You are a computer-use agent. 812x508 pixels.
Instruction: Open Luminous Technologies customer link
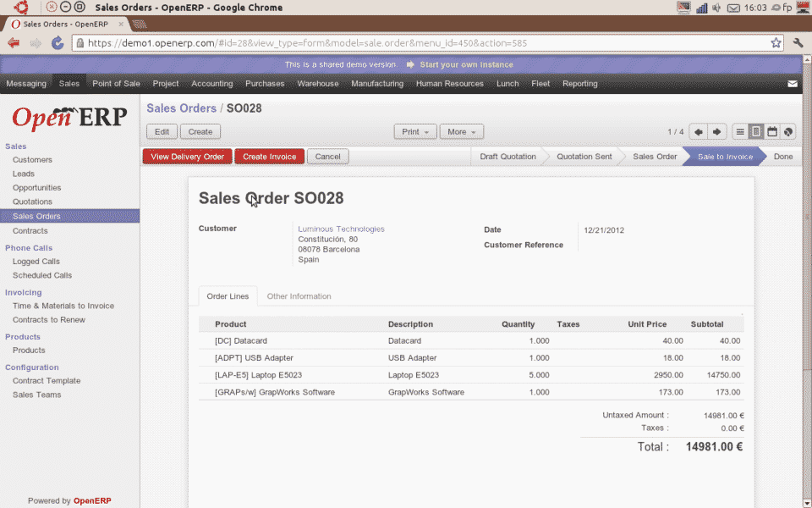[x=341, y=229]
